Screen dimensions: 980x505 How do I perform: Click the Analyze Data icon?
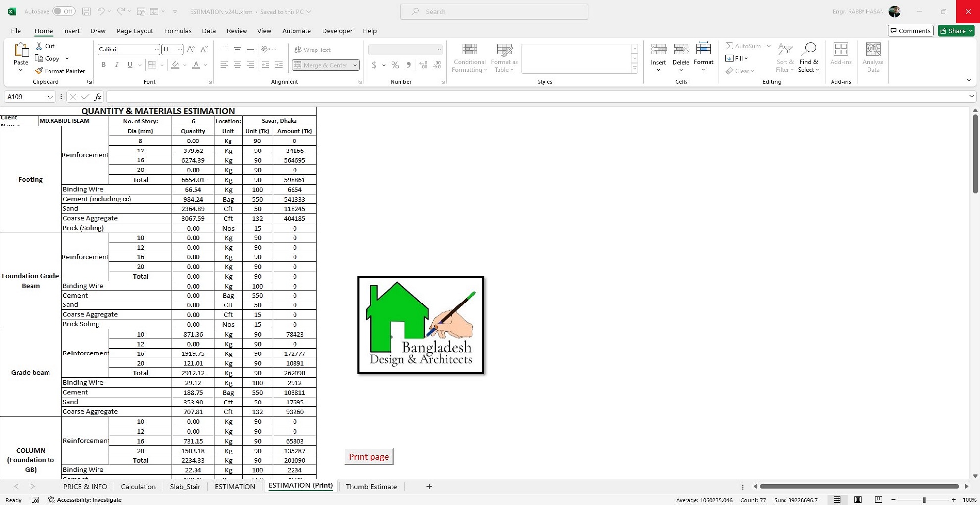(873, 50)
